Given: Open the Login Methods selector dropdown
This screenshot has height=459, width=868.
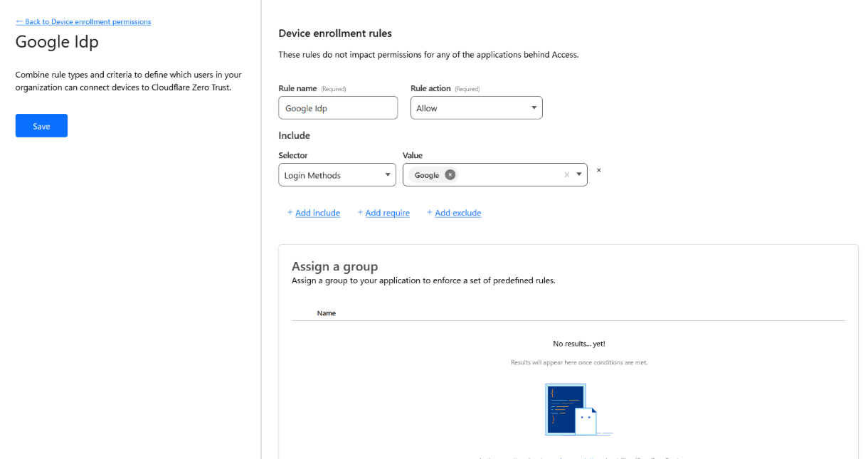Looking at the screenshot, I should (337, 175).
